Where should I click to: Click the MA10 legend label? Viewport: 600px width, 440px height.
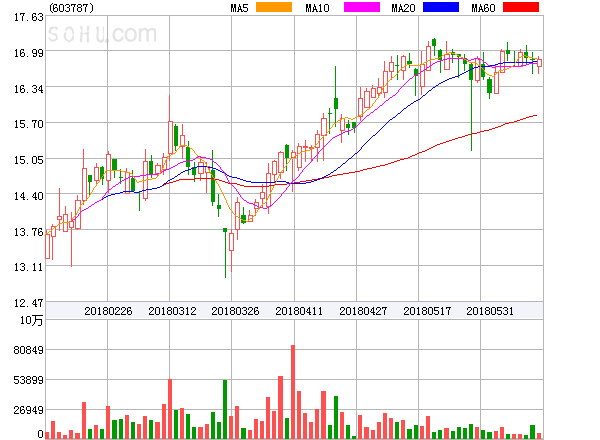[317, 8]
